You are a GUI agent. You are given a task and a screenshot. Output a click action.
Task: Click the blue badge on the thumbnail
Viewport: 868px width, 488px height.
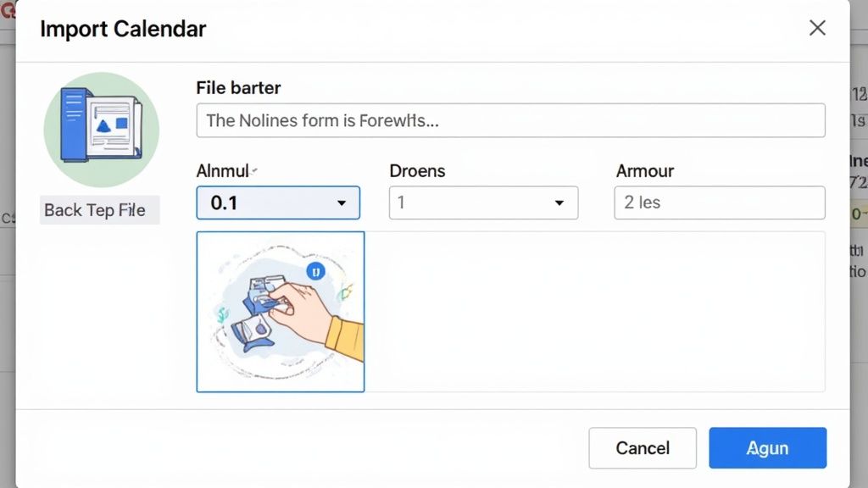(315, 272)
